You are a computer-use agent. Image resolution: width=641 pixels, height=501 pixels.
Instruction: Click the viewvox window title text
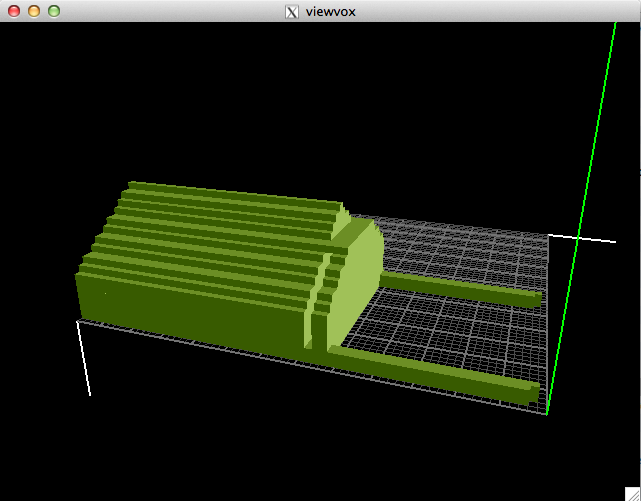click(330, 12)
